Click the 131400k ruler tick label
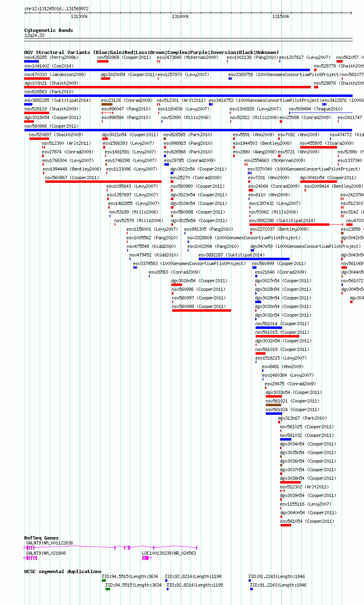The width and height of the screenshot is (364, 605). point(180,16)
